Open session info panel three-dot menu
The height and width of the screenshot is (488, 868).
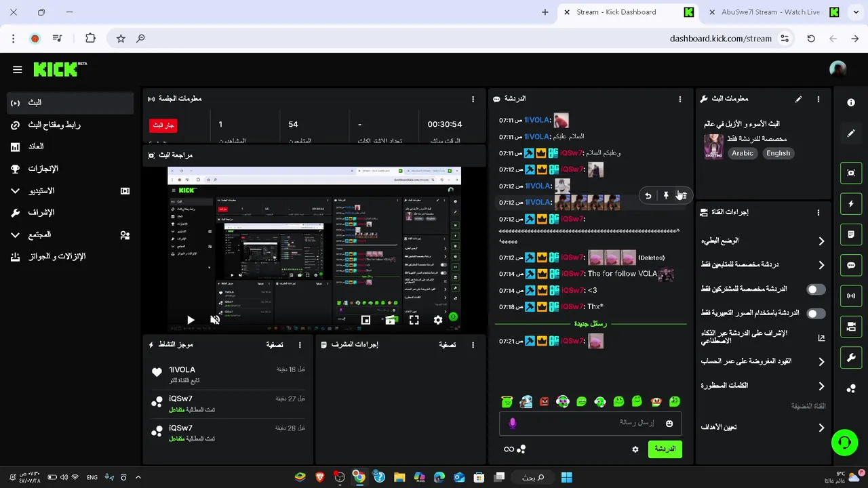point(473,99)
